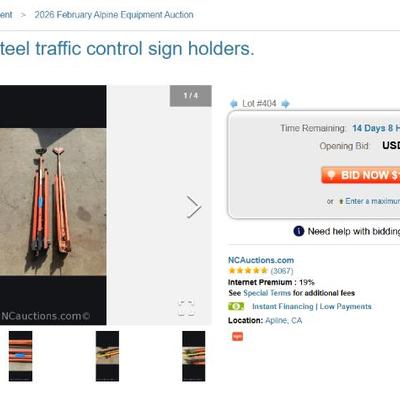The height and width of the screenshot is (400, 400).
Task: Open Instant Financing Low Payments link
Action: 312,306
